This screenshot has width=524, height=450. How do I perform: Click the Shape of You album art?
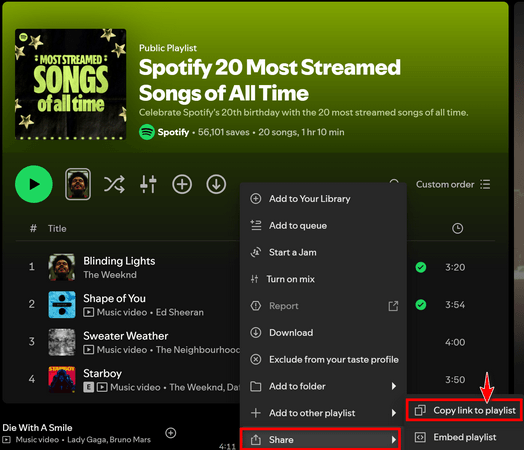[x=62, y=304]
